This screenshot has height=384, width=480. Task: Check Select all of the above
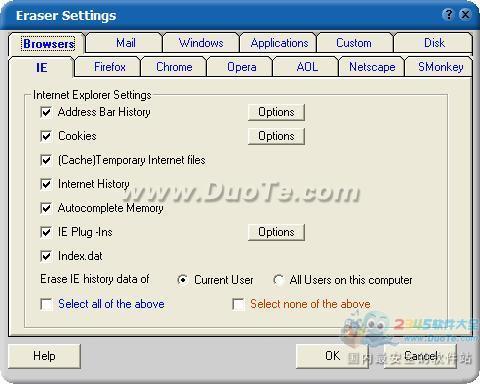coord(46,304)
